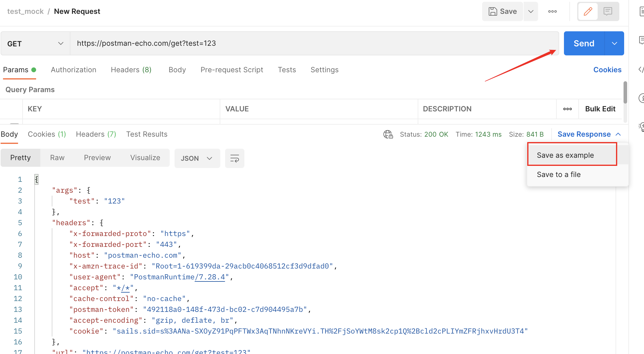
Task: Open the query params column options dots
Action: click(567, 109)
